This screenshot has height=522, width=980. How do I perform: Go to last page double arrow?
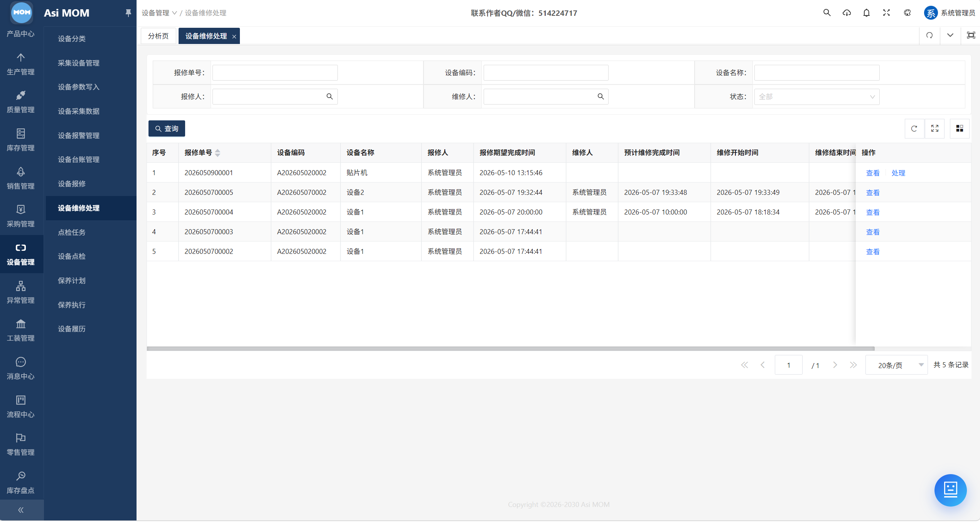853,365
